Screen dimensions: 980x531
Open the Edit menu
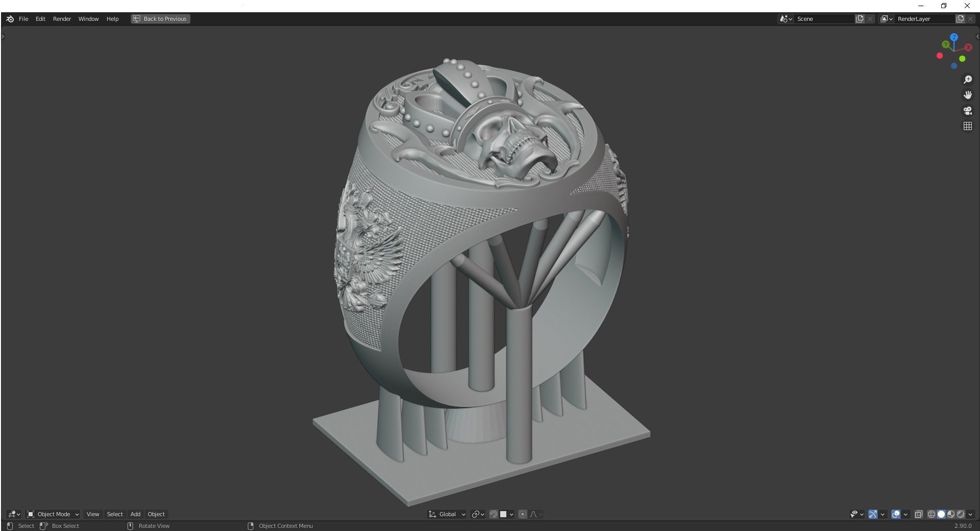click(x=40, y=19)
